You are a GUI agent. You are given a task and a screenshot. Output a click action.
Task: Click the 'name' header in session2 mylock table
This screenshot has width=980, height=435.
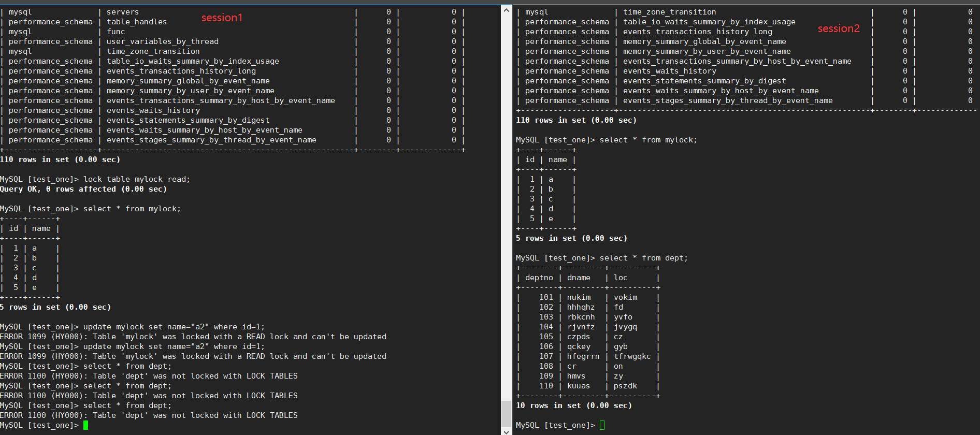click(558, 160)
